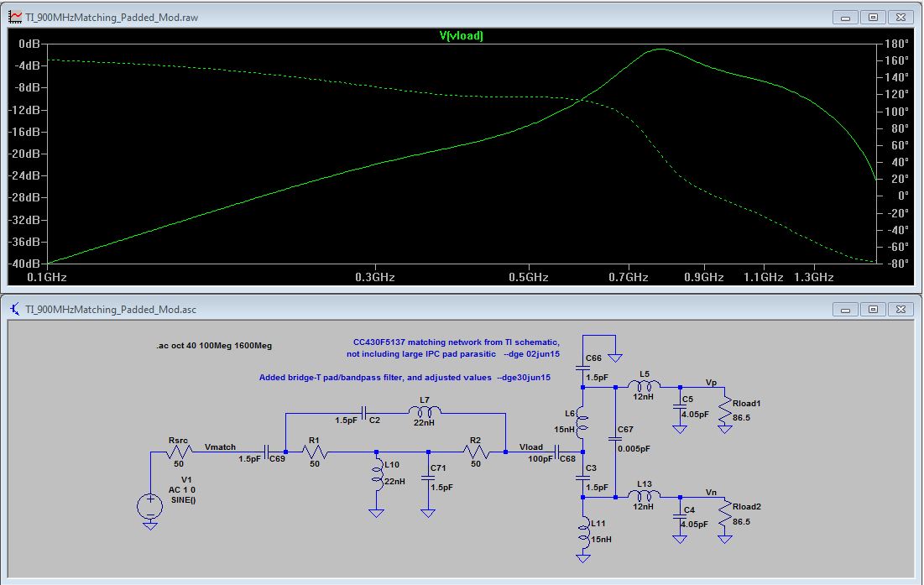Screen dimensions: 924x585
Task: Select the L10 22nH inductor symbol
Action: 377,476
